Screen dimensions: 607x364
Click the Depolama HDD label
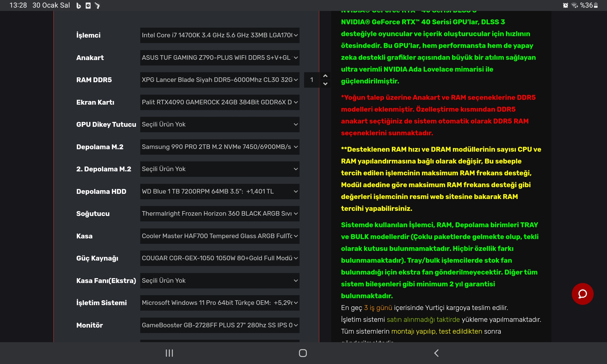click(101, 191)
